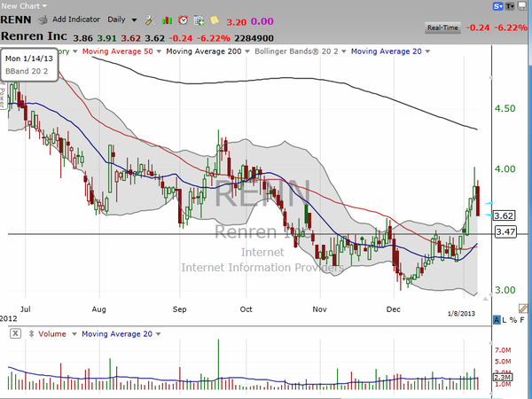Image resolution: width=532 pixels, height=399 pixels.
Task: Open the New Chart dropdown menu
Action: tap(24, 6)
